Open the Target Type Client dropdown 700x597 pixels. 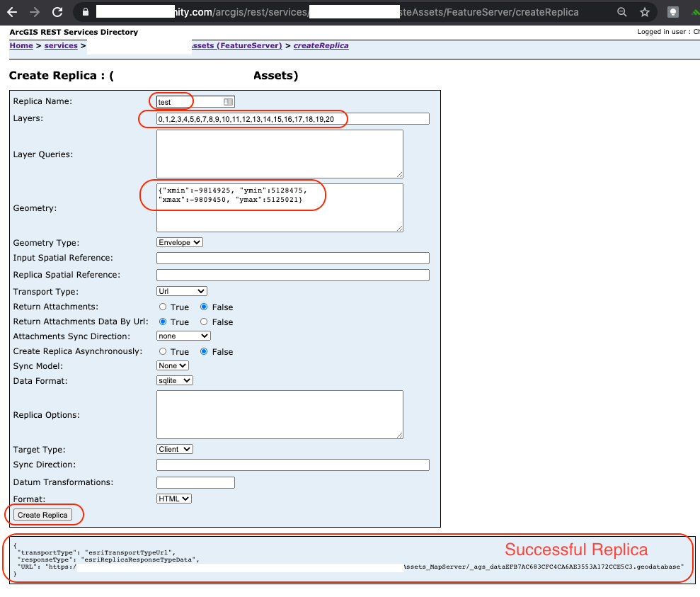(175, 449)
